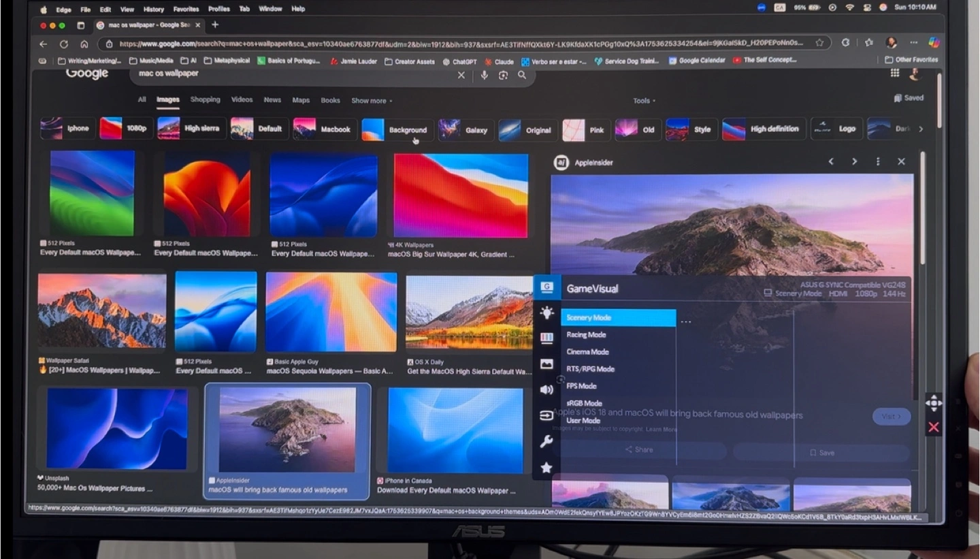
Task: Show next image in preview panel
Action: pos(854,161)
